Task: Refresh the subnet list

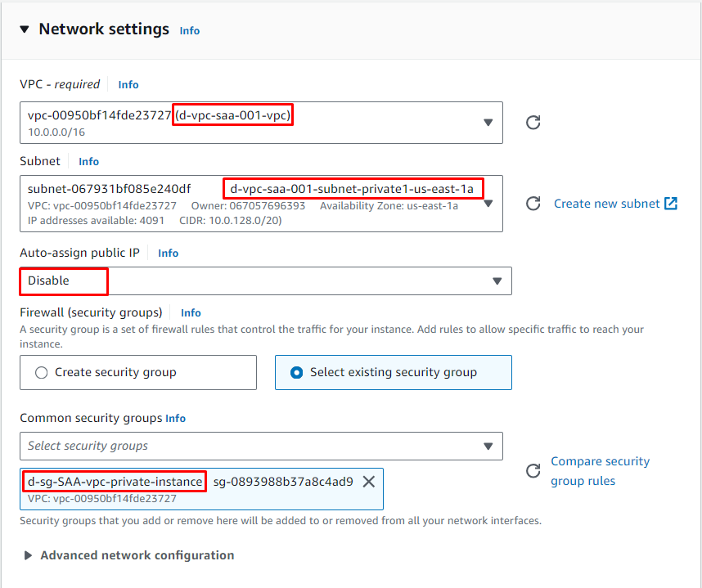Action: pos(533,204)
